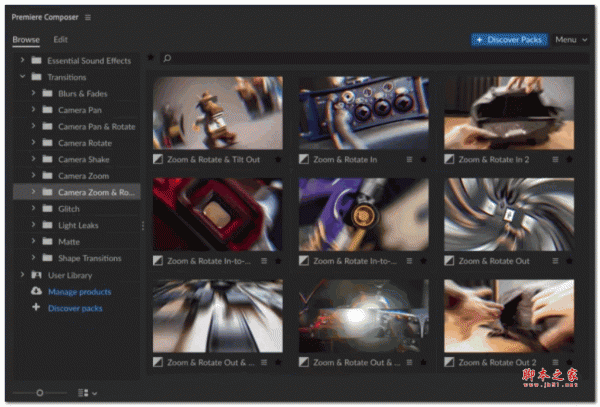Open options menu for Zoom & Rotate Out
Viewport: 600px width, 407px height.
[555, 261]
